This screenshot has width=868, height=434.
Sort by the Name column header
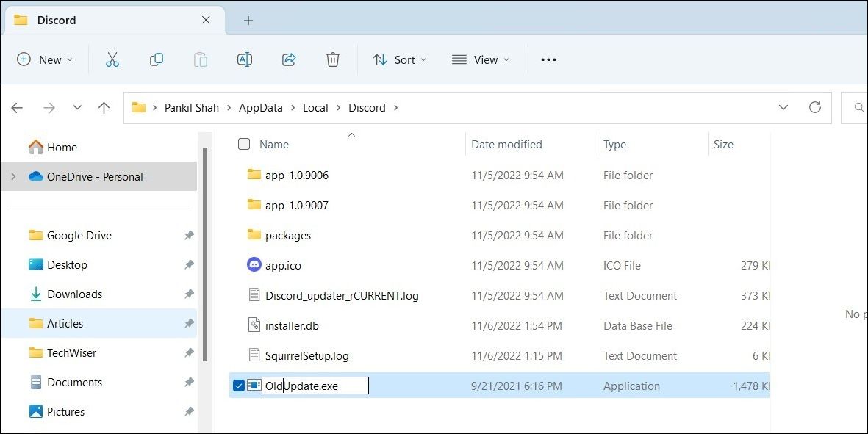point(274,144)
